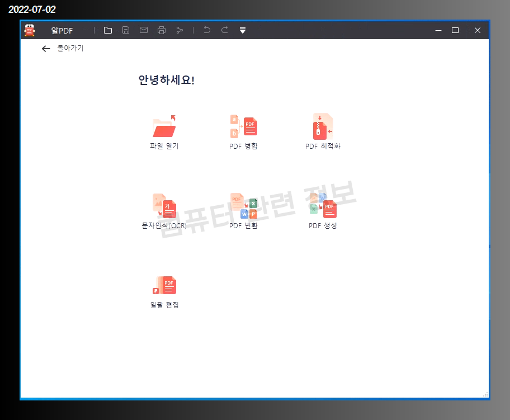Click the 알PDF title text
The image size is (510, 420).
(x=62, y=31)
